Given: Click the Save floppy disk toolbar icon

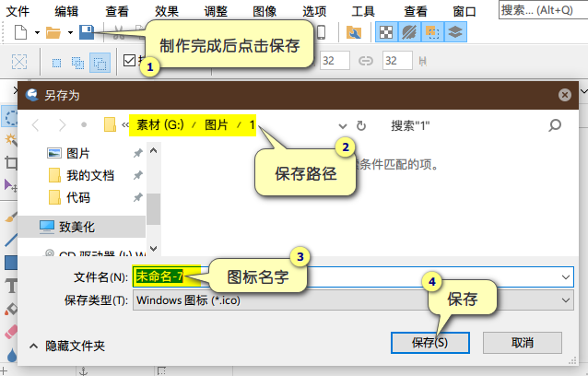Looking at the screenshot, I should (x=87, y=32).
